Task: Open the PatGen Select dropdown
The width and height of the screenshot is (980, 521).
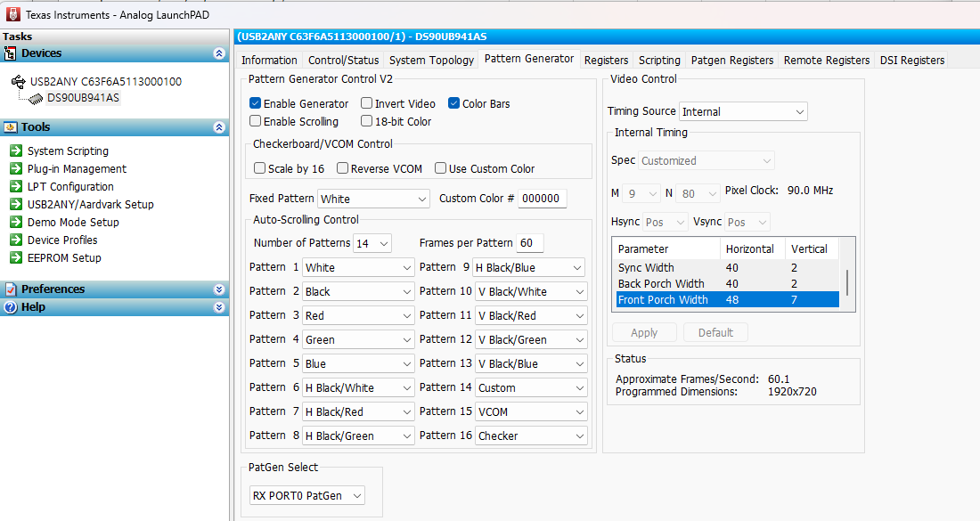Action: point(306,495)
